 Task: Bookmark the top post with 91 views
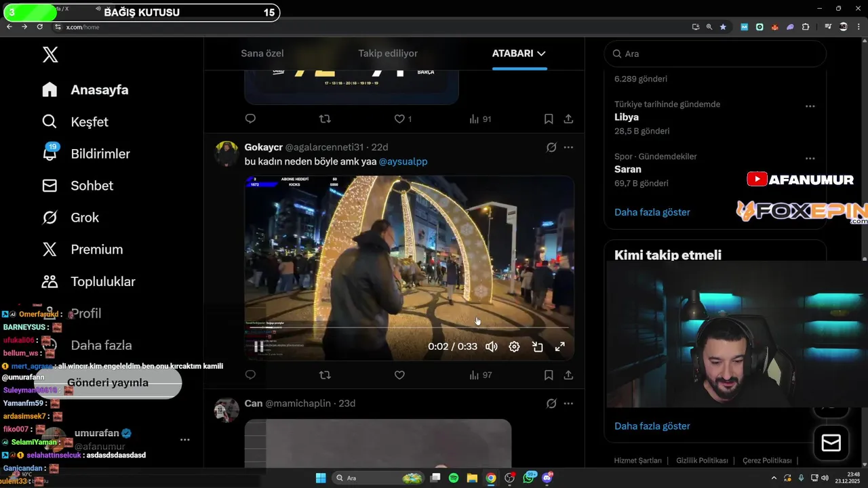pos(549,119)
